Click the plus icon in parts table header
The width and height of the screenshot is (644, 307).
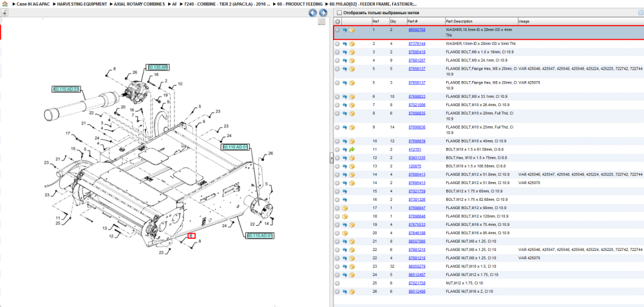click(x=337, y=21)
